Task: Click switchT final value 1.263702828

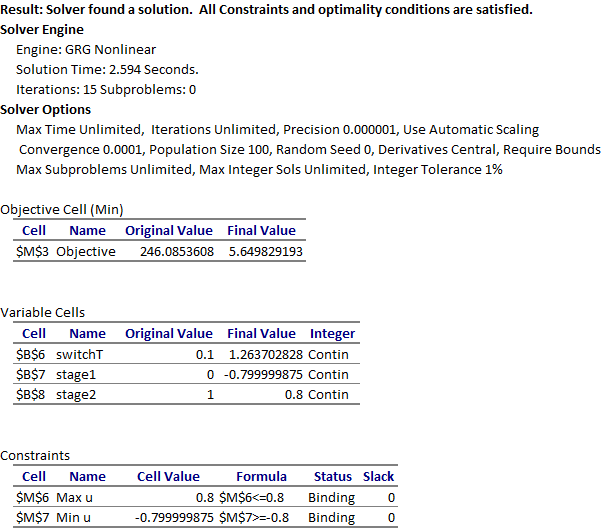Action: click(266, 354)
